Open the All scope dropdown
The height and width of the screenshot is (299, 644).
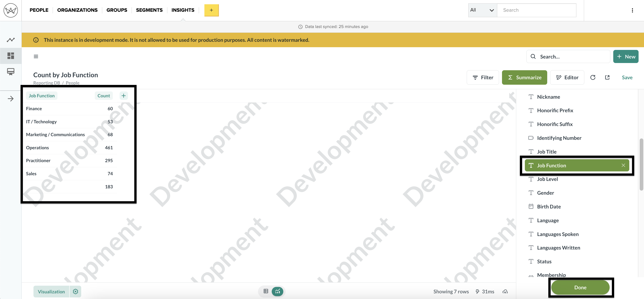[x=483, y=10]
